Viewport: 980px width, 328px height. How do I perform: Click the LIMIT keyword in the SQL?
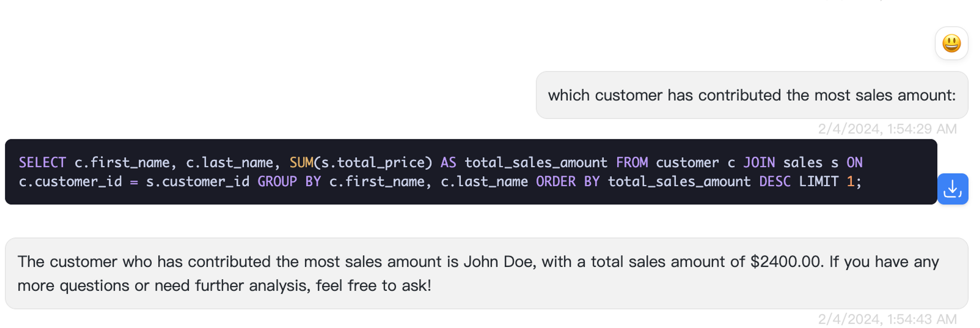click(x=819, y=182)
